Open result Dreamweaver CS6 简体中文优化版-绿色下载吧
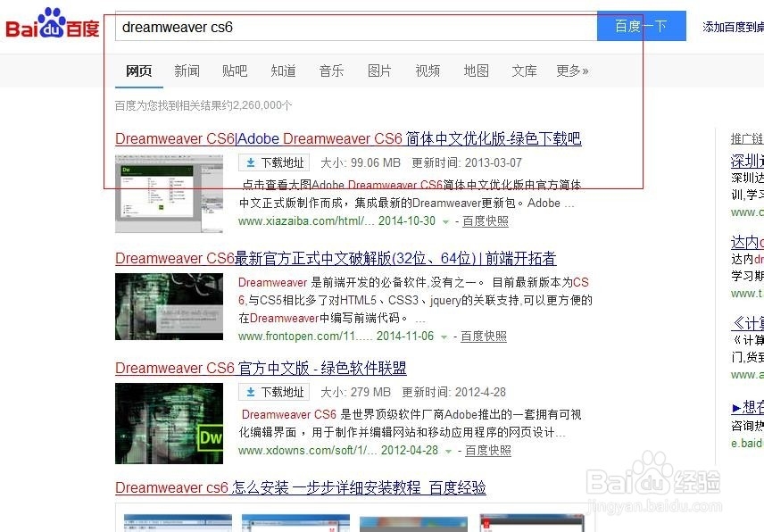This screenshot has width=764, height=532. pyautogui.click(x=348, y=139)
